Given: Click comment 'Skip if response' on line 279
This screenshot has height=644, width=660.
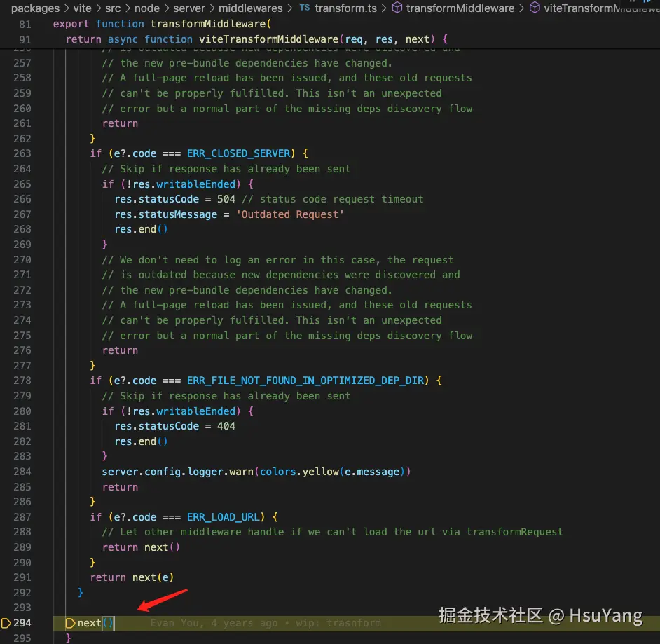Looking at the screenshot, I should [226, 396].
